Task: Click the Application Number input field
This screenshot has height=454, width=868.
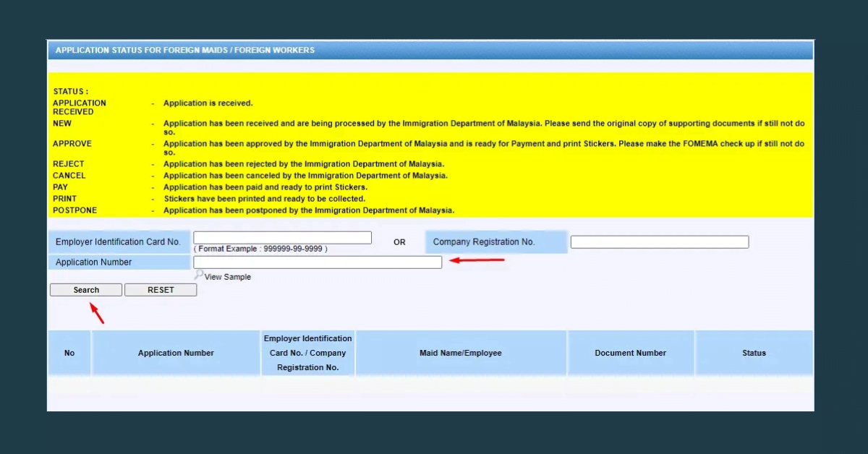Action: coord(317,262)
